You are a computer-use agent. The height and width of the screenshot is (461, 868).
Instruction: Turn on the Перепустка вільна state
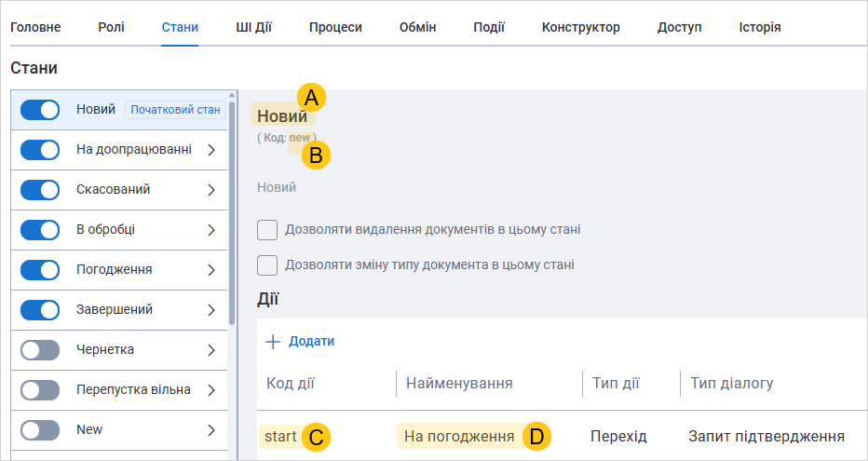coord(40,390)
